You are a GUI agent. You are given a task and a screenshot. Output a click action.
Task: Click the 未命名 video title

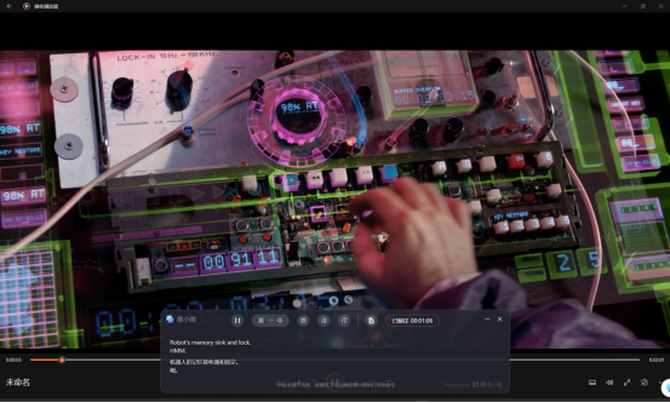(x=18, y=382)
